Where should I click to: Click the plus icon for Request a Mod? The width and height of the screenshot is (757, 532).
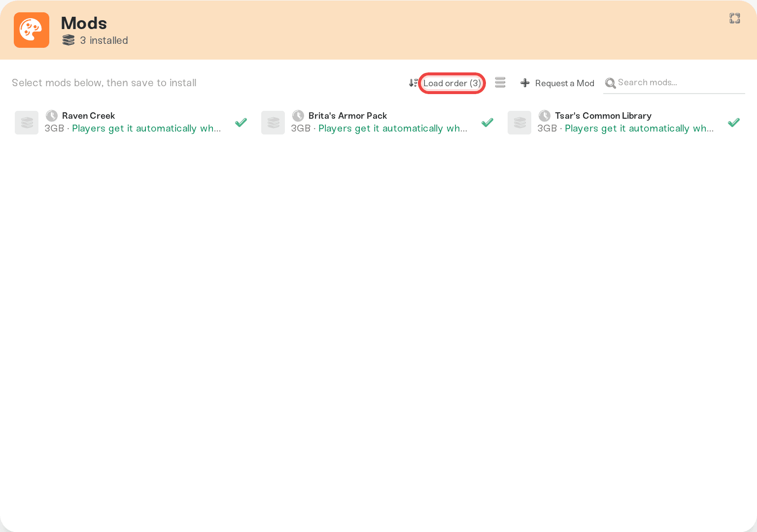pyautogui.click(x=525, y=83)
